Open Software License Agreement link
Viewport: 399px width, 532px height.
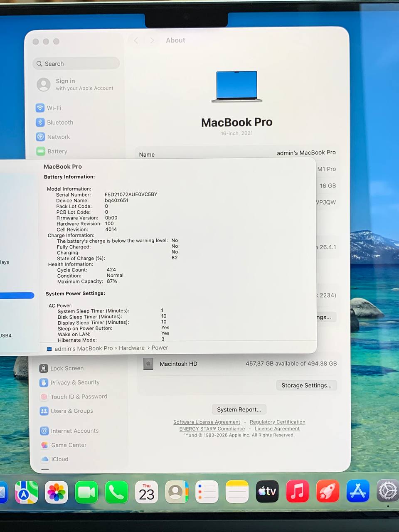click(207, 422)
